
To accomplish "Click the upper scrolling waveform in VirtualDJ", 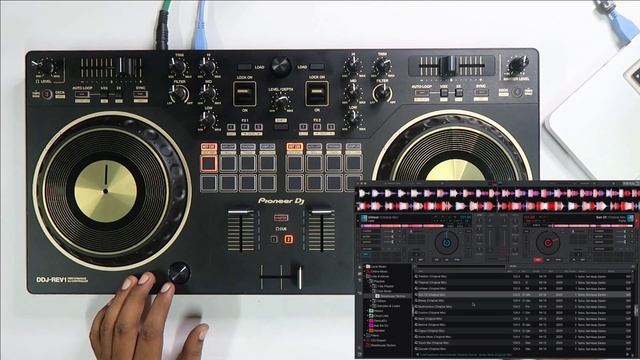I will click(x=498, y=193).
